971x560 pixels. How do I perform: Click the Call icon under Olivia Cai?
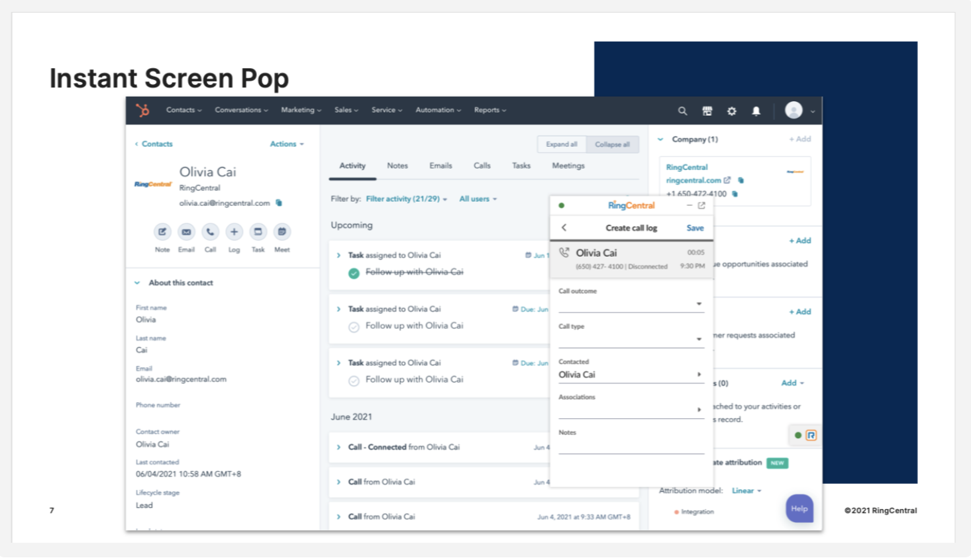click(210, 232)
